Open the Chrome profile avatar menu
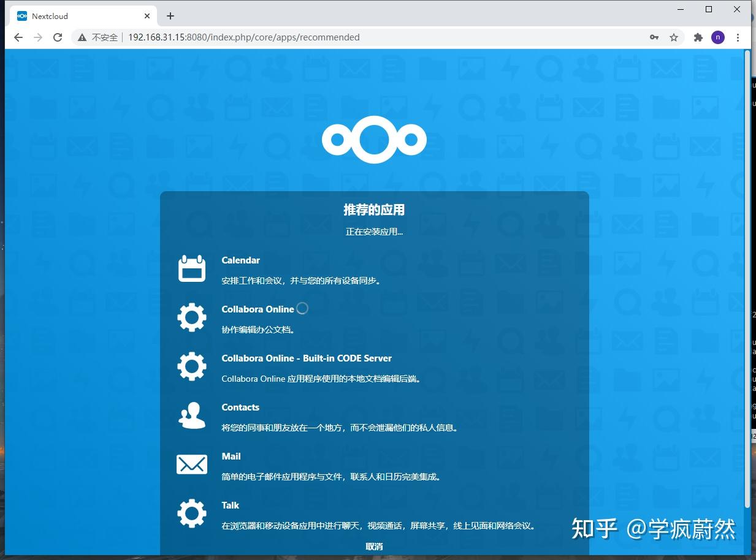756x560 pixels. click(717, 37)
